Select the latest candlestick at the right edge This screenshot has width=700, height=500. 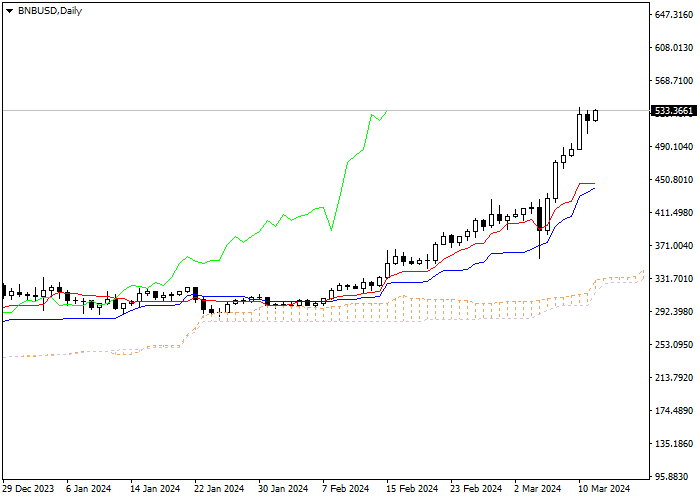click(x=596, y=115)
